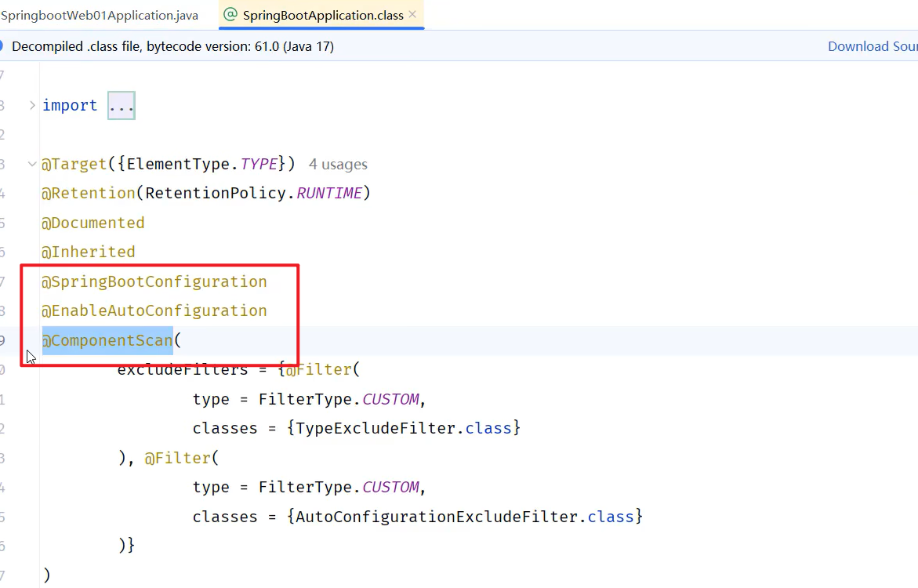918x588 pixels.
Task: Click ElementType.TYPE constant
Action: point(202,164)
